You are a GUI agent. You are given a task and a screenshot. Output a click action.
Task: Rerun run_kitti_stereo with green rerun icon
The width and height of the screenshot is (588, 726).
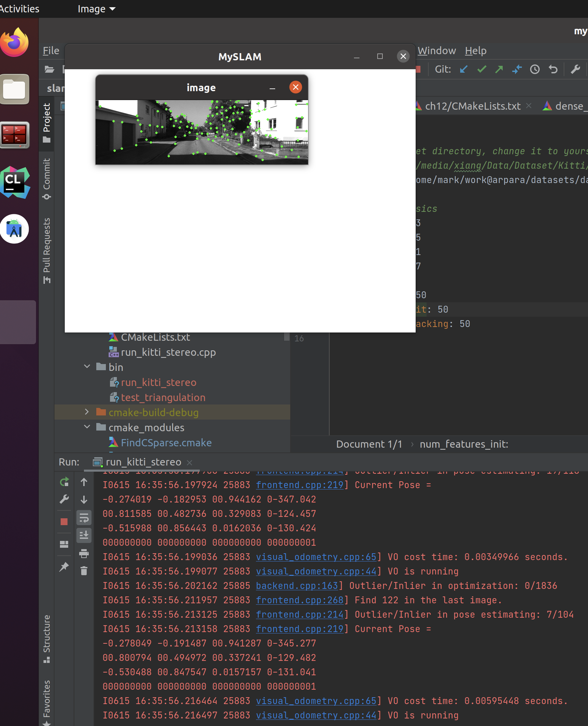64,482
